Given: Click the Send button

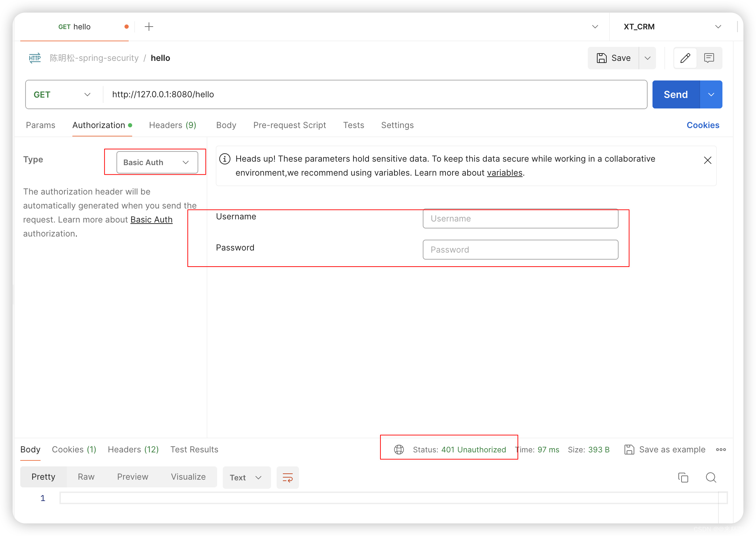Looking at the screenshot, I should [x=676, y=94].
